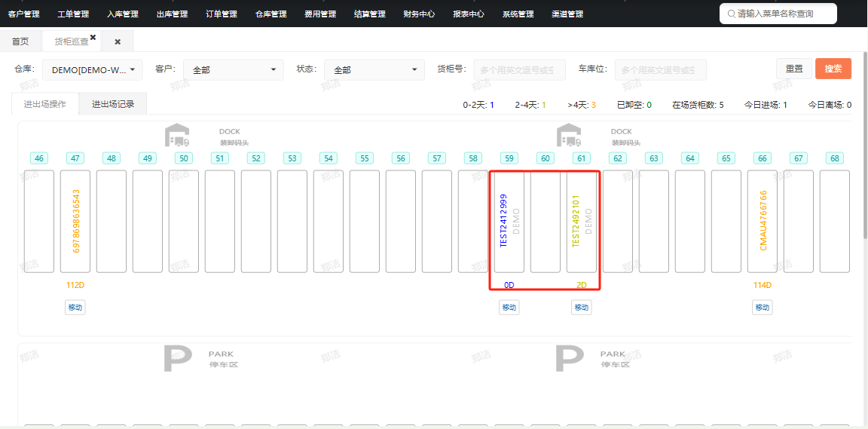Go to the 首页 tab
This screenshot has width=868, height=429.
[20, 41]
